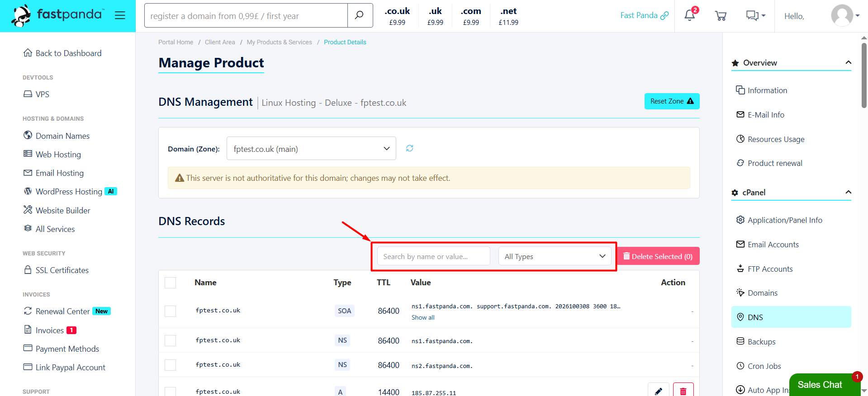Viewport: 868px width, 396px height.
Task: Open Domain Names in the sidebar
Action: (x=57, y=136)
